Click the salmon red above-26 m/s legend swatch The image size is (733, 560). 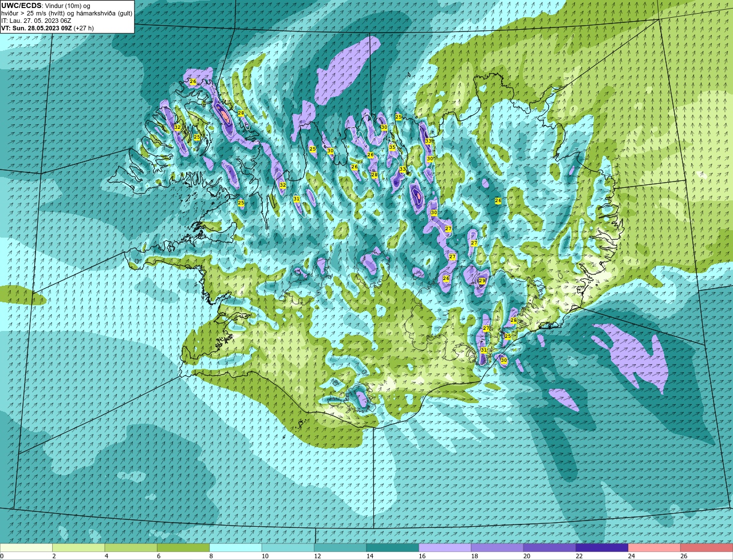coord(707,547)
